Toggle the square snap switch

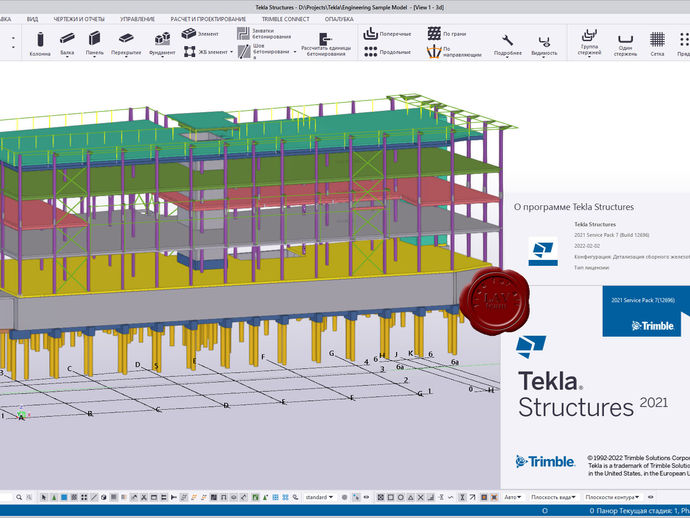(x=391, y=497)
